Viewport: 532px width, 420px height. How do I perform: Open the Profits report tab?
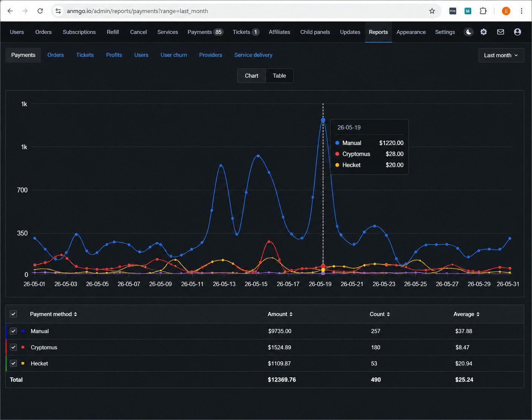(x=114, y=55)
